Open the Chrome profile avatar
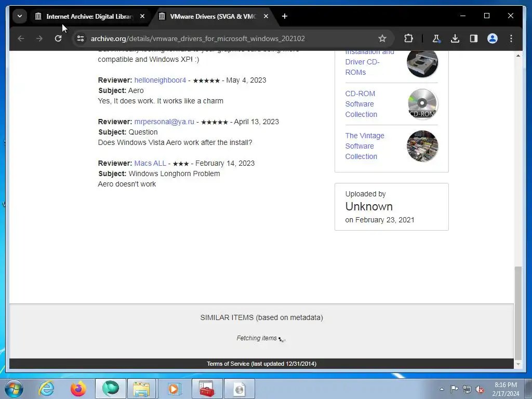The image size is (532, 399). 493,38
